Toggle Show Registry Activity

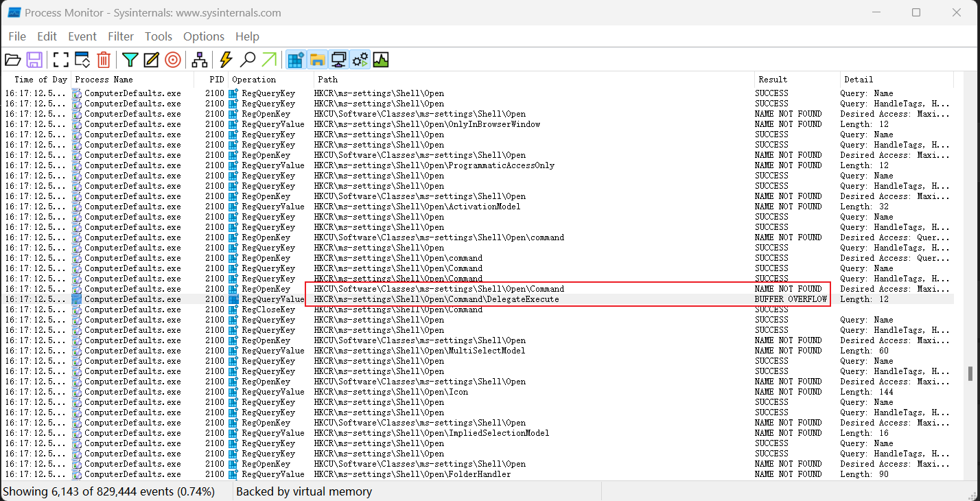[x=296, y=60]
